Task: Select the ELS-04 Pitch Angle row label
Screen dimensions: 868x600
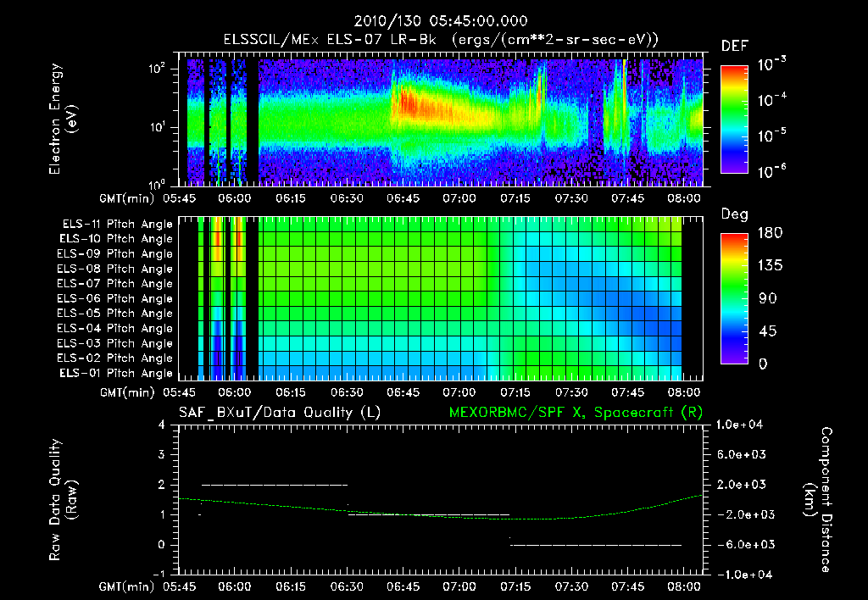Action: click(115, 328)
